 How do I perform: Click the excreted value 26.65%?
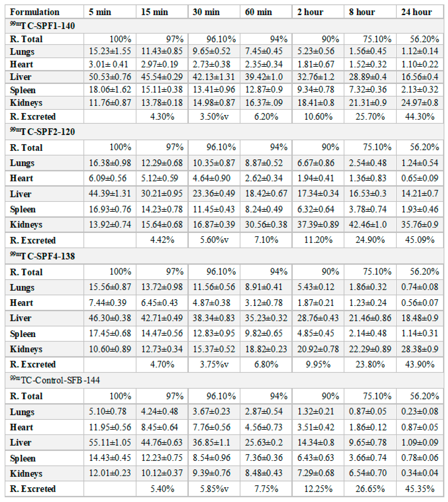point(370,489)
